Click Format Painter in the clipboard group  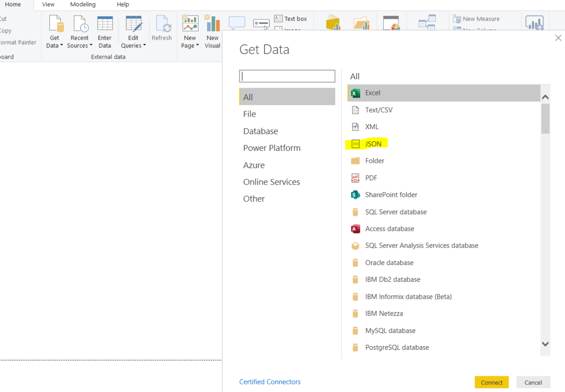point(18,42)
